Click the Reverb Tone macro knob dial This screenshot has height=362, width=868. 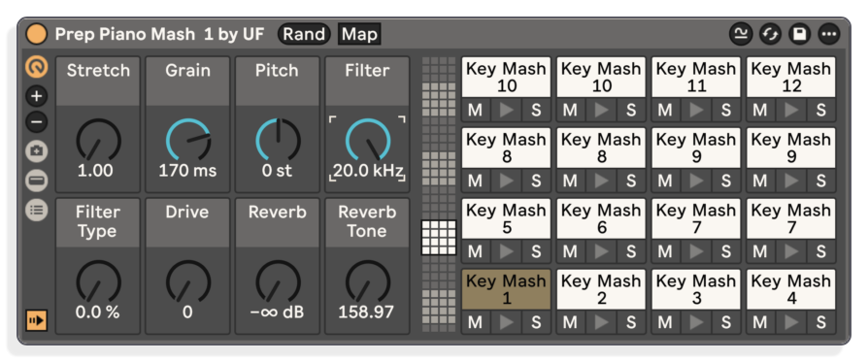[368, 281]
